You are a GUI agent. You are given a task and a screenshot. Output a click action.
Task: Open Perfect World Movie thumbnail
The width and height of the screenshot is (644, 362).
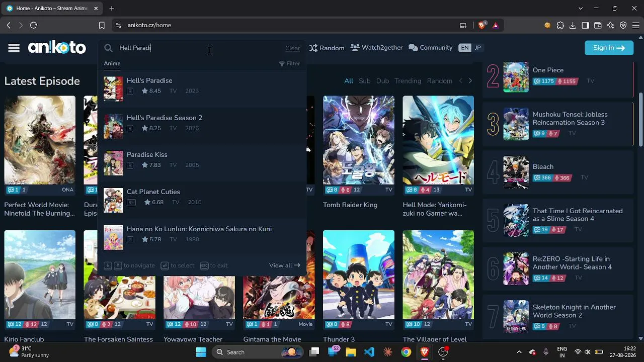(x=40, y=140)
